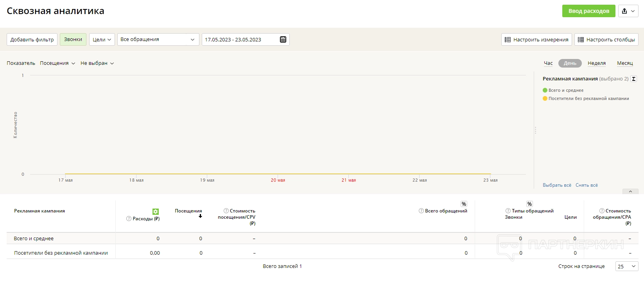Image resolution: width=644 pixels, height=282 pixels.
Task: Open the calendar date picker icon
Action: tap(283, 39)
